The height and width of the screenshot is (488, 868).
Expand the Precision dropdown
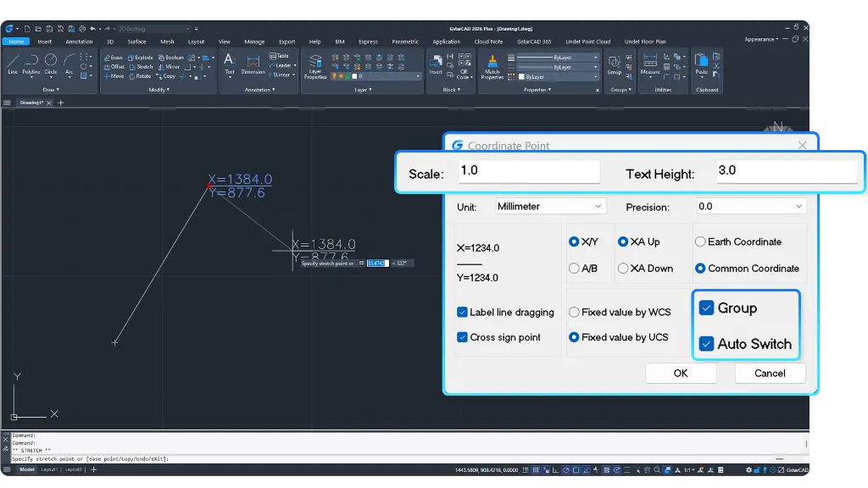751,207
